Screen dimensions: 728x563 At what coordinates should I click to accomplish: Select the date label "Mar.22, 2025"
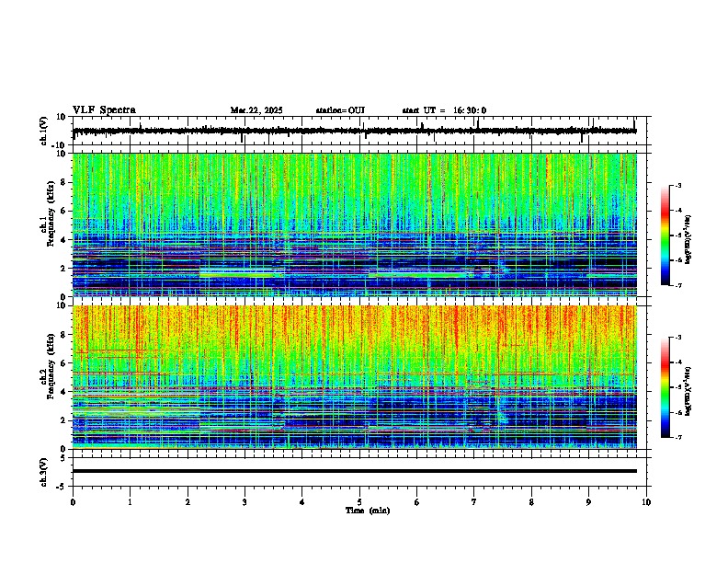pyautogui.click(x=256, y=110)
